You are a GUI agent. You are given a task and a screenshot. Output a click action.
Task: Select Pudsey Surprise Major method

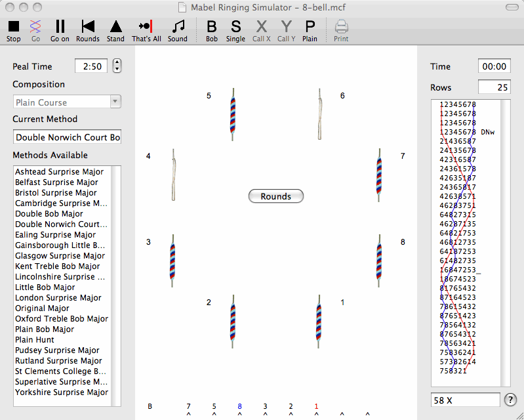click(57, 350)
